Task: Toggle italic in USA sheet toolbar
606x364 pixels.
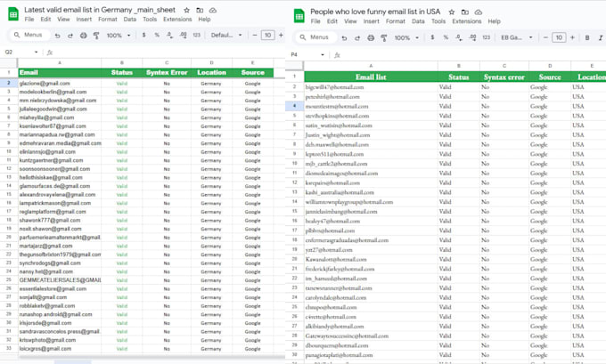Action: pos(600,37)
